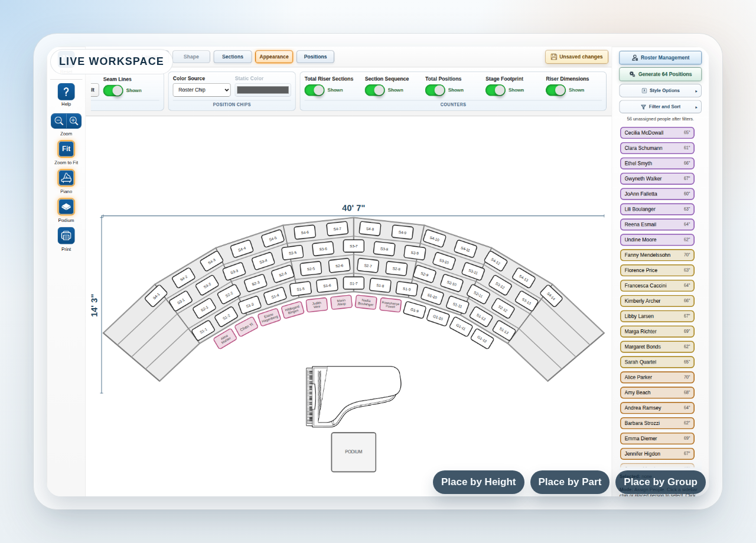Toggle Total Positions counter switch
This screenshot has height=543, width=756.
(435, 90)
